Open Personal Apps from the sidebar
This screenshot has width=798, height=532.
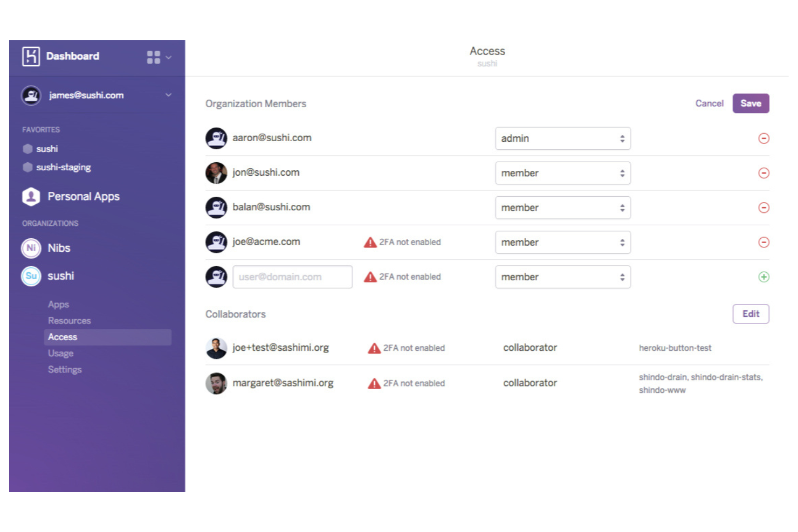click(x=83, y=196)
